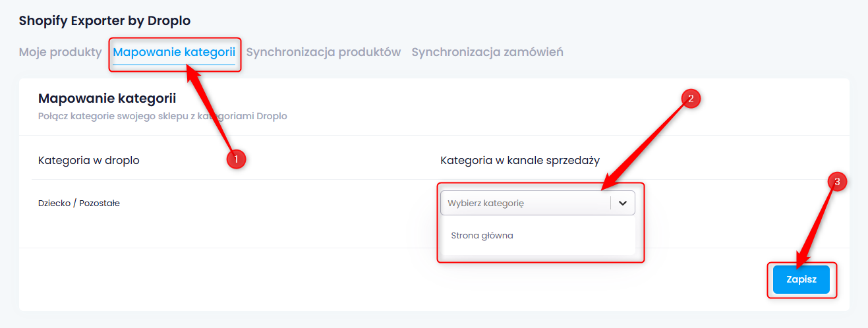868x328 pixels.
Task: Select the Dziecko / Pozostałe category row
Action: tap(79, 203)
